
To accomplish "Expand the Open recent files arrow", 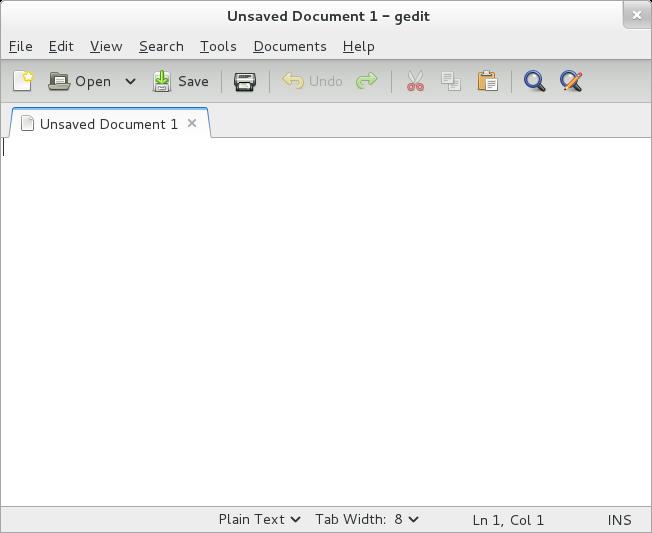I will pyautogui.click(x=130, y=81).
